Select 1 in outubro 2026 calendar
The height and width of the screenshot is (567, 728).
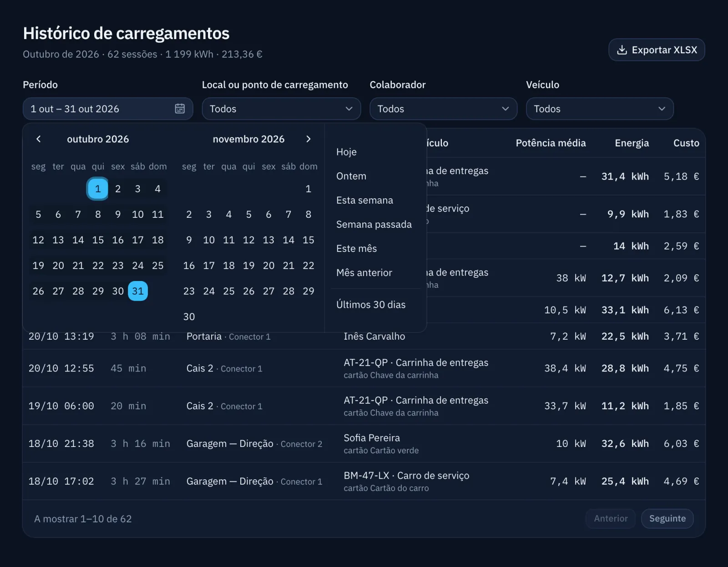pos(98,189)
